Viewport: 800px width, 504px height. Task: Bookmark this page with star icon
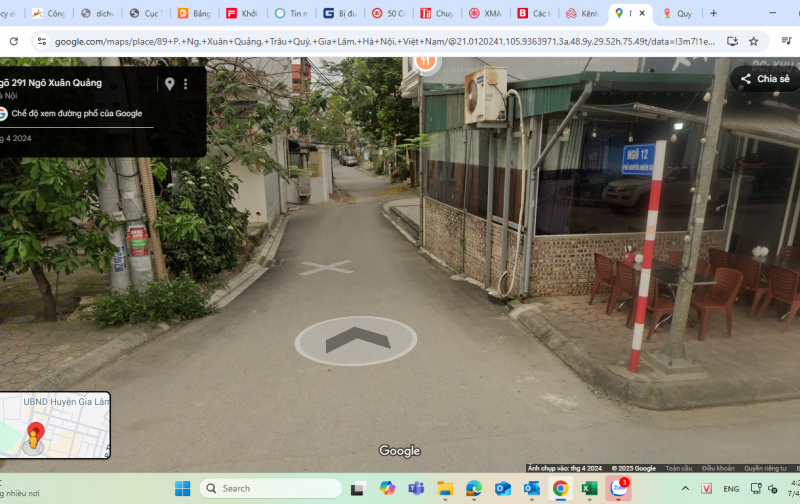754,41
